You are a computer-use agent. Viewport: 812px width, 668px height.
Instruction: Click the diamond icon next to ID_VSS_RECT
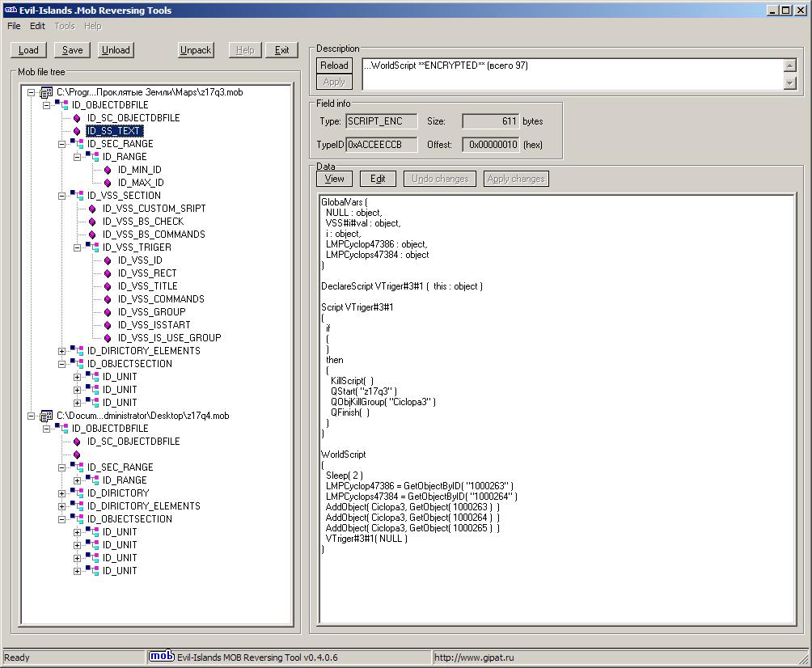(108, 273)
